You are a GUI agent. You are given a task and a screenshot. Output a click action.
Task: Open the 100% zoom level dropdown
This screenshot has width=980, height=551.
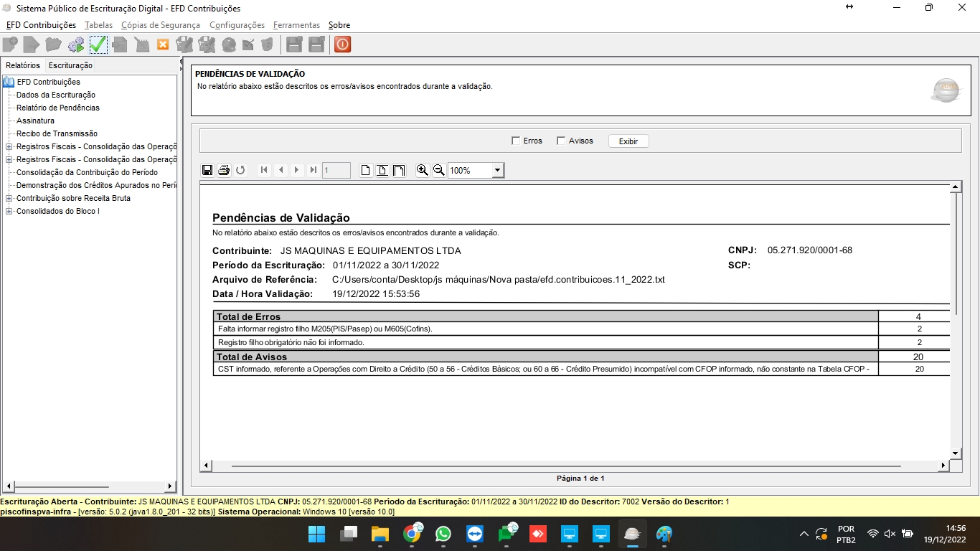coord(497,171)
